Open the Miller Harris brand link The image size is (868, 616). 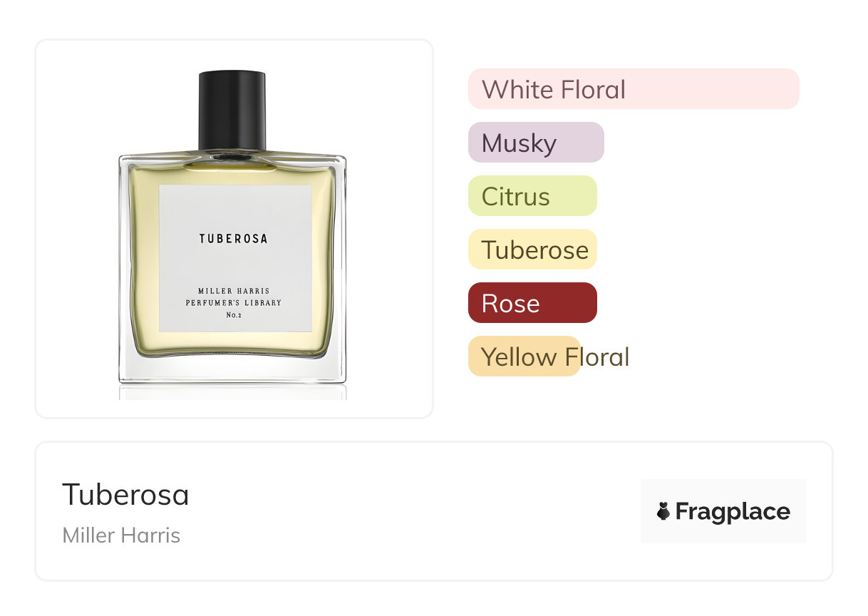point(121,535)
